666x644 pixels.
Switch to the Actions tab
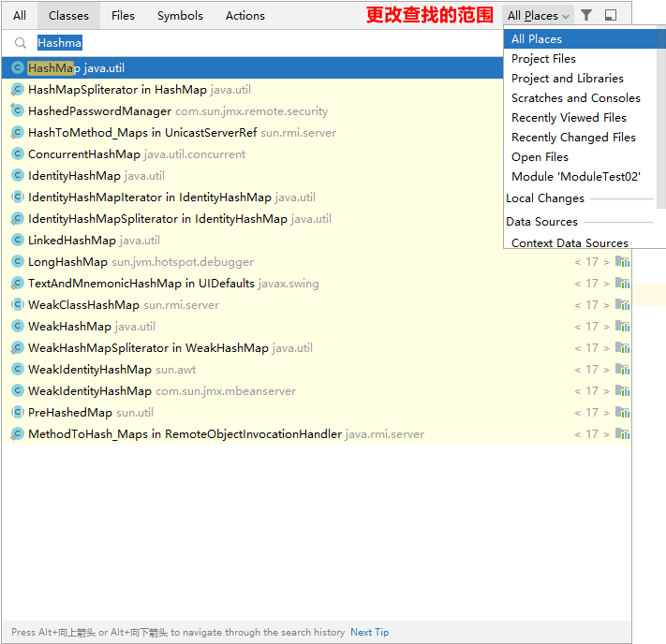(x=245, y=16)
